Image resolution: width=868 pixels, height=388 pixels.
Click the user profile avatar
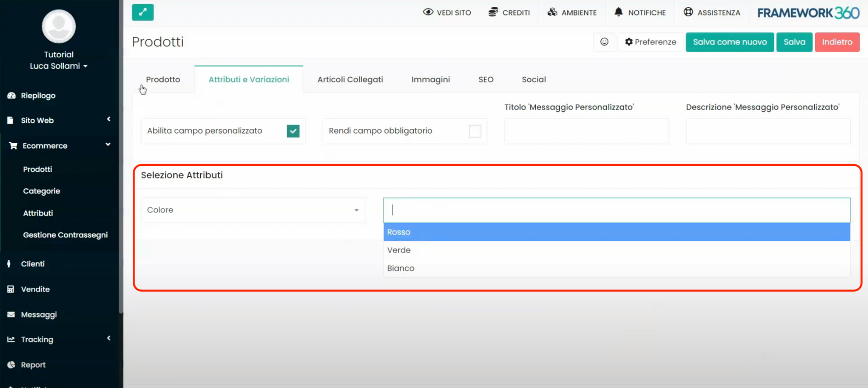click(59, 26)
